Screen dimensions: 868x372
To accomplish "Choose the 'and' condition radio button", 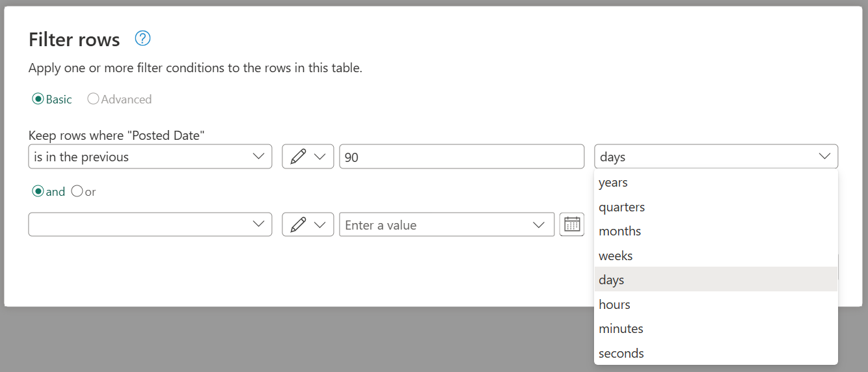I will pyautogui.click(x=38, y=192).
